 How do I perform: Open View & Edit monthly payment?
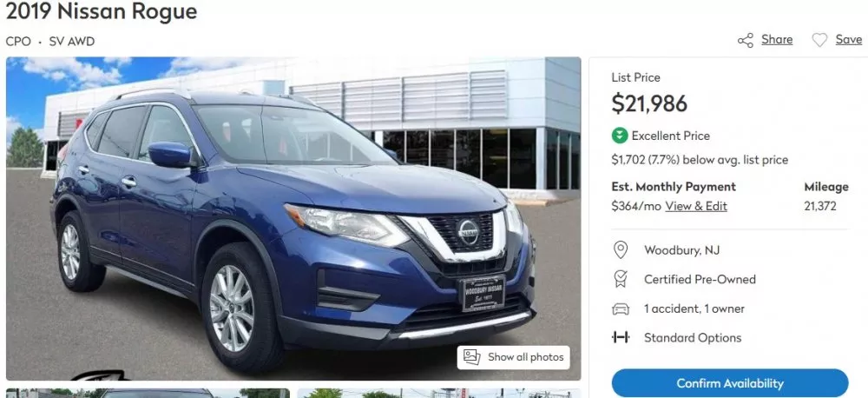coord(696,207)
